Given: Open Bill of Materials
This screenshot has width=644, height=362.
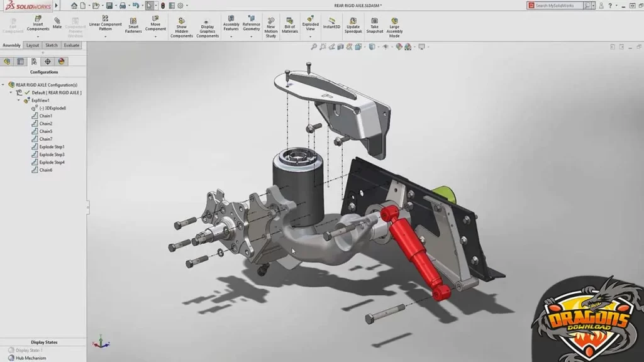Looking at the screenshot, I should point(290,25).
